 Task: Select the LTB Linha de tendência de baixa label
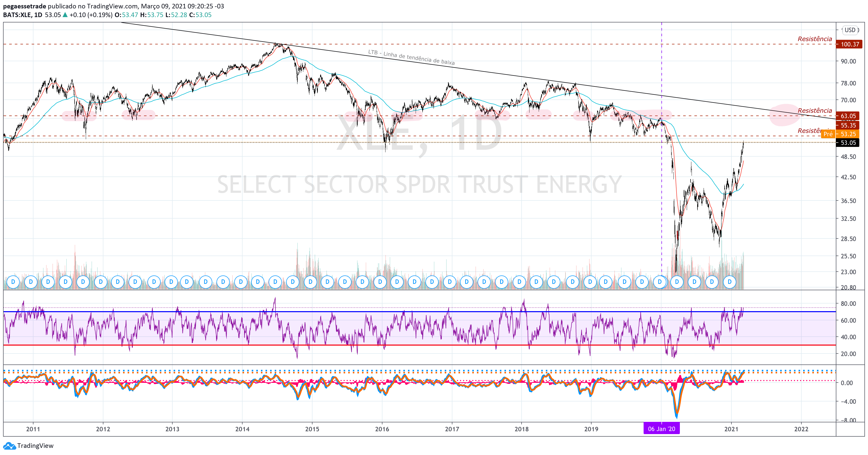coord(412,57)
